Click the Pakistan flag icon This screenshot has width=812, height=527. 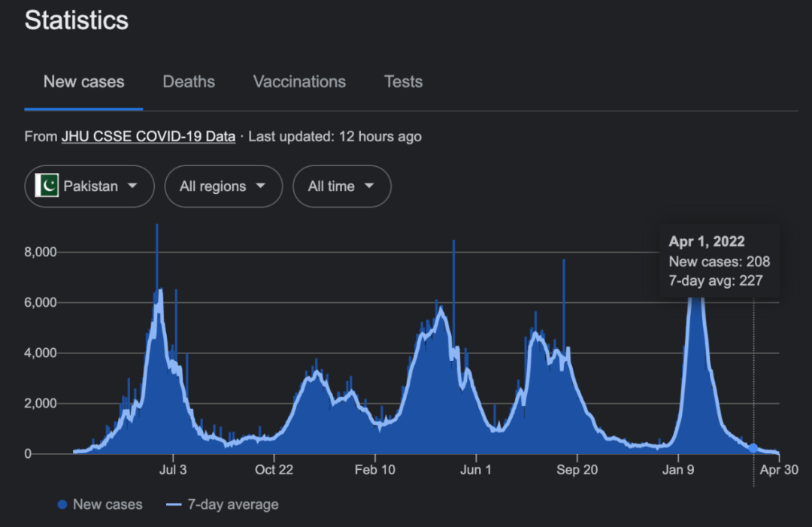[47, 186]
